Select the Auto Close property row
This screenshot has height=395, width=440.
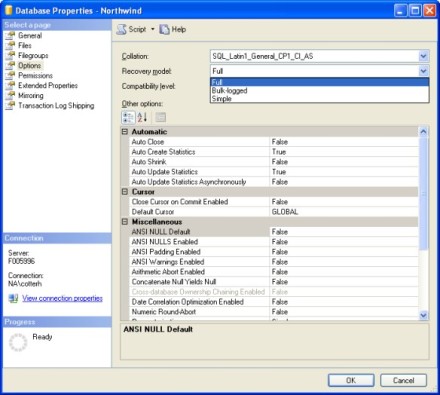pos(274,142)
